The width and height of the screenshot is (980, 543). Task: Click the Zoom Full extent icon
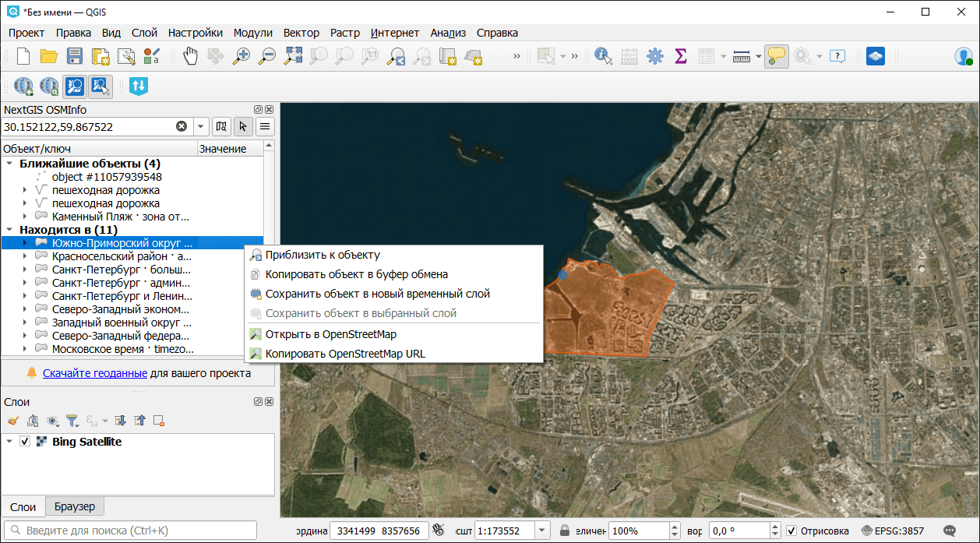pos(293,56)
